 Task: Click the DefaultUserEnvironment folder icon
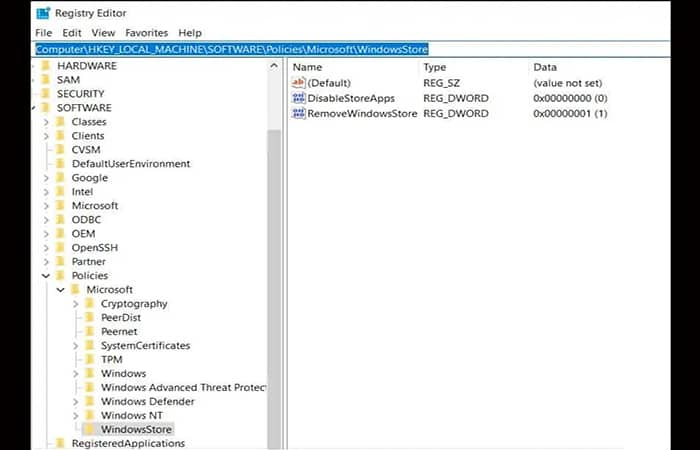click(60, 164)
